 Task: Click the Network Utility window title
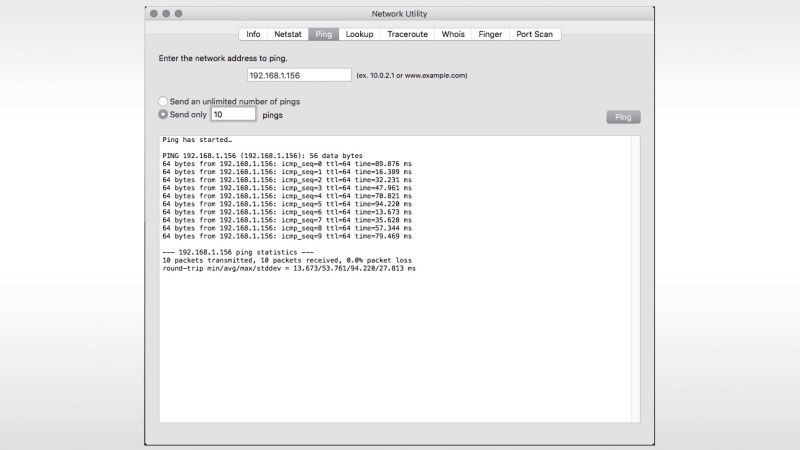coord(399,14)
